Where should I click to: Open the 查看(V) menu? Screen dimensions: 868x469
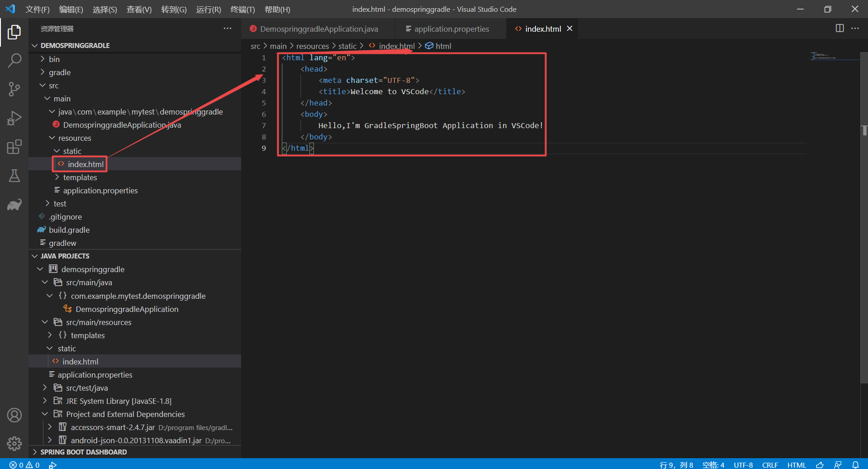(139, 10)
